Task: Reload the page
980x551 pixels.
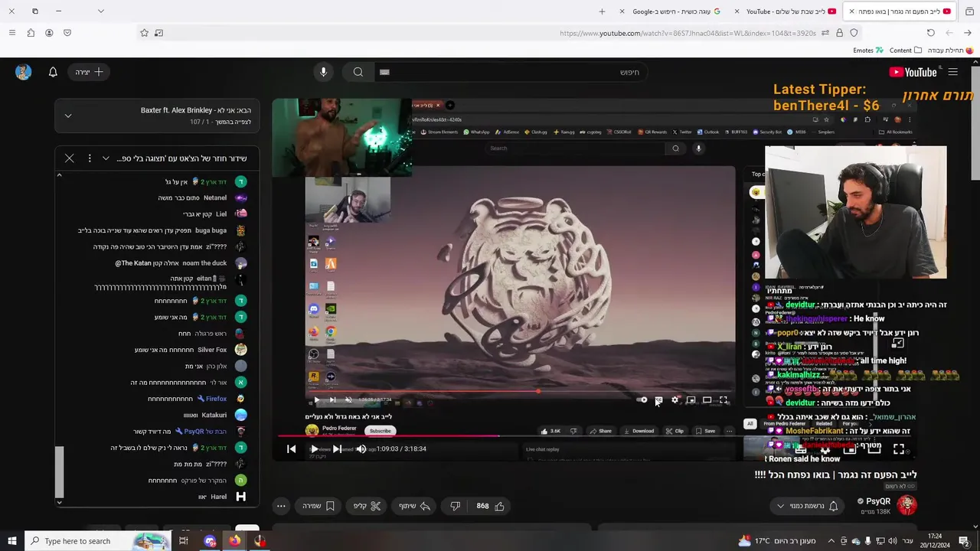Action: pyautogui.click(x=931, y=33)
